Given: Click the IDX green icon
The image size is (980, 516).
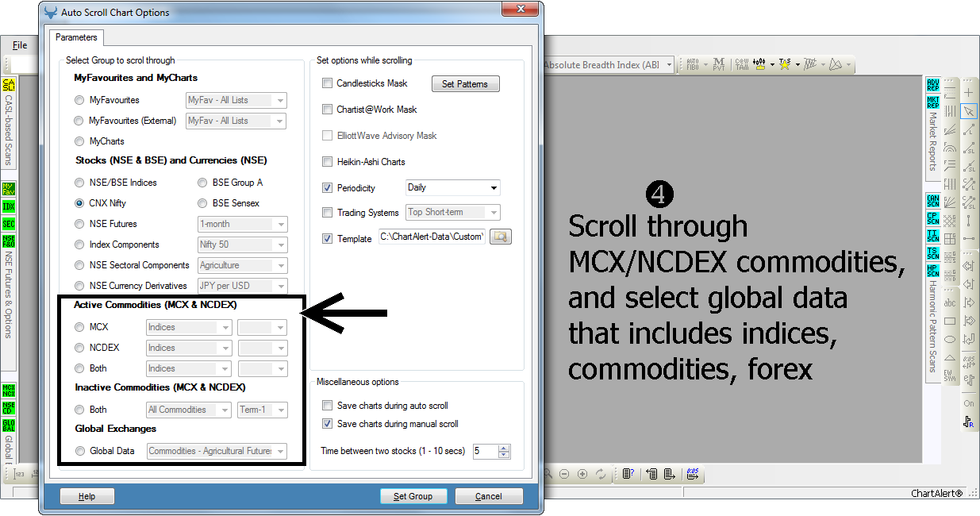Looking at the screenshot, I should click(10, 206).
